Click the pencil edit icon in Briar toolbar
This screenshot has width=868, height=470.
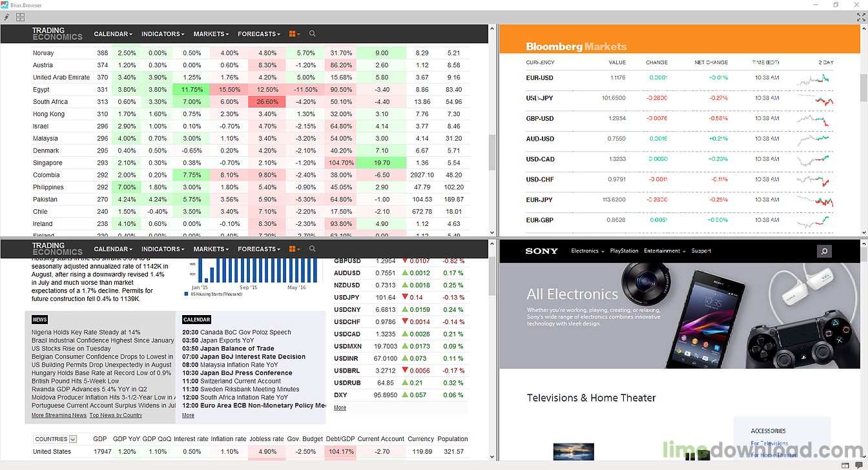click(x=7, y=17)
